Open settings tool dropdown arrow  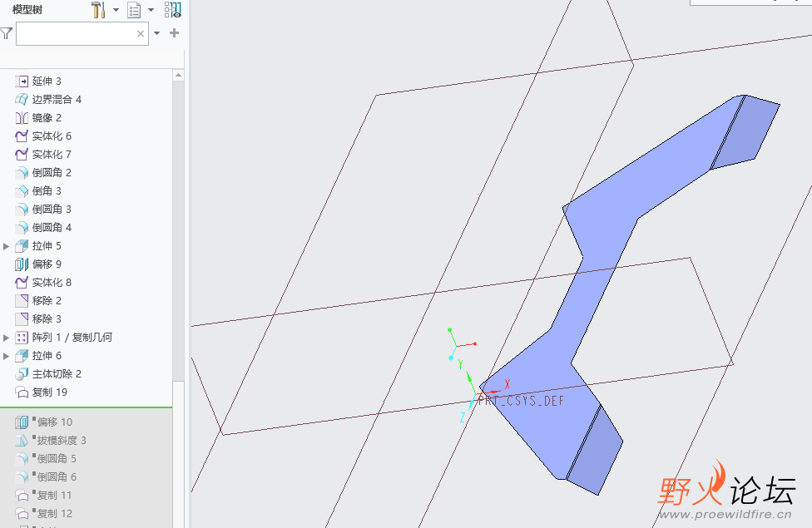coord(116,10)
